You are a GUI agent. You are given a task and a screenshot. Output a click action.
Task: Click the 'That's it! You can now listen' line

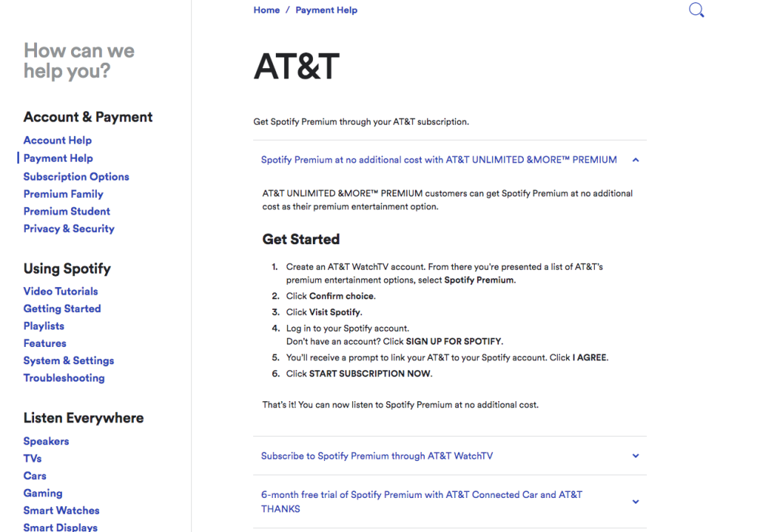point(401,405)
